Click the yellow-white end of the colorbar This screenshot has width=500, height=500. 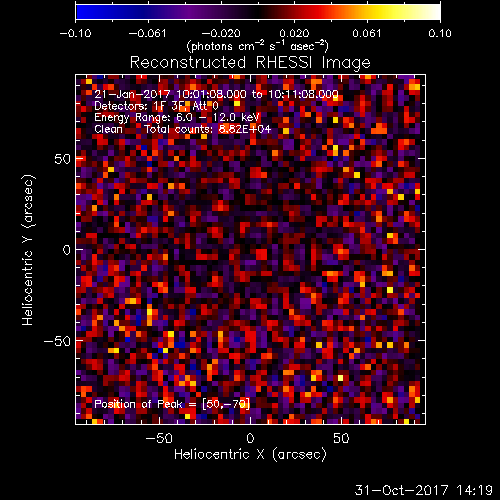tap(430, 12)
